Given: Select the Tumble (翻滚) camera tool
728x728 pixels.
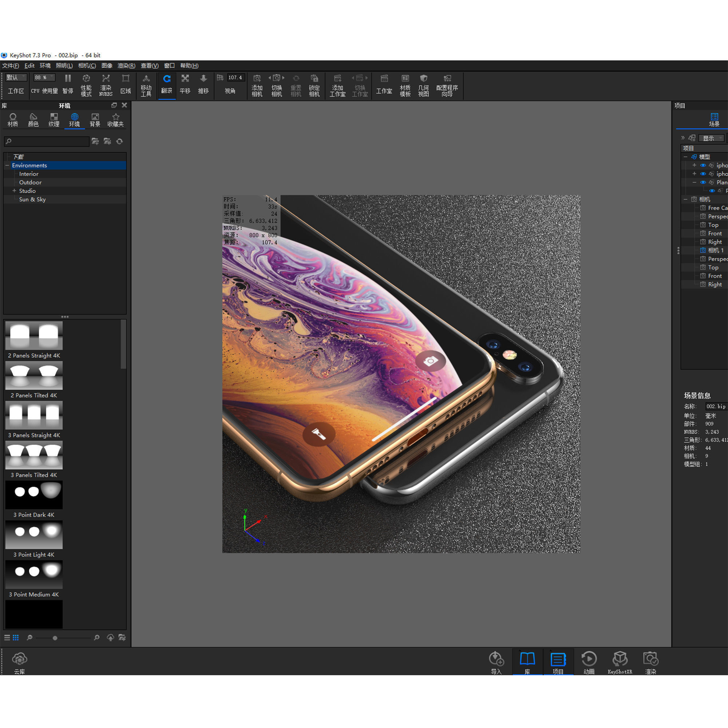Looking at the screenshot, I should pyautogui.click(x=167, y=79).
